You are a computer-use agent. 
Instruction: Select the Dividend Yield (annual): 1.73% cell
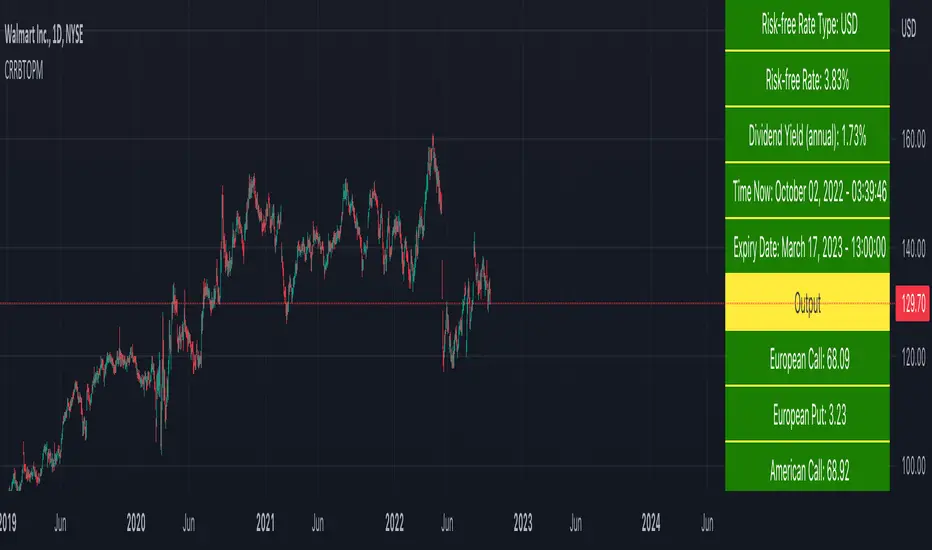807,135
